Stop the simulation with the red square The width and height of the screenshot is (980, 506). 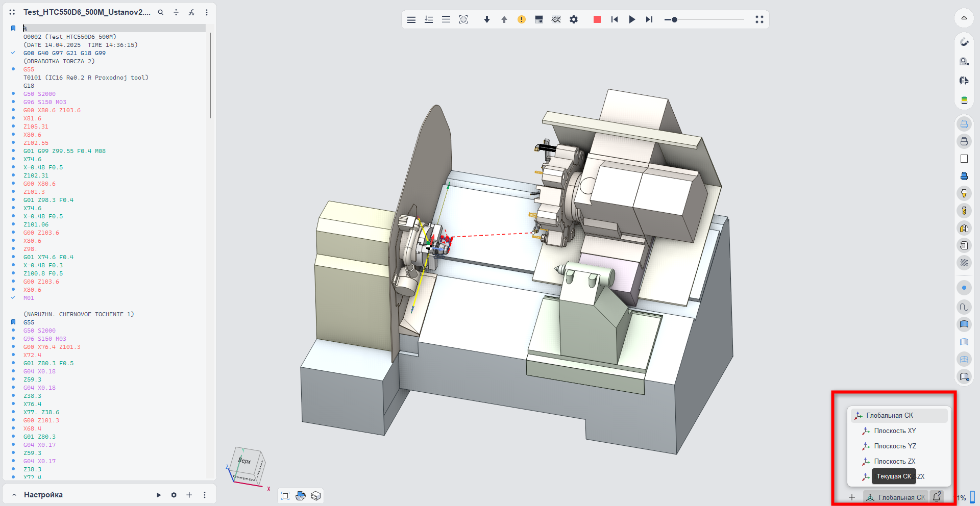[x=597, y=19]
